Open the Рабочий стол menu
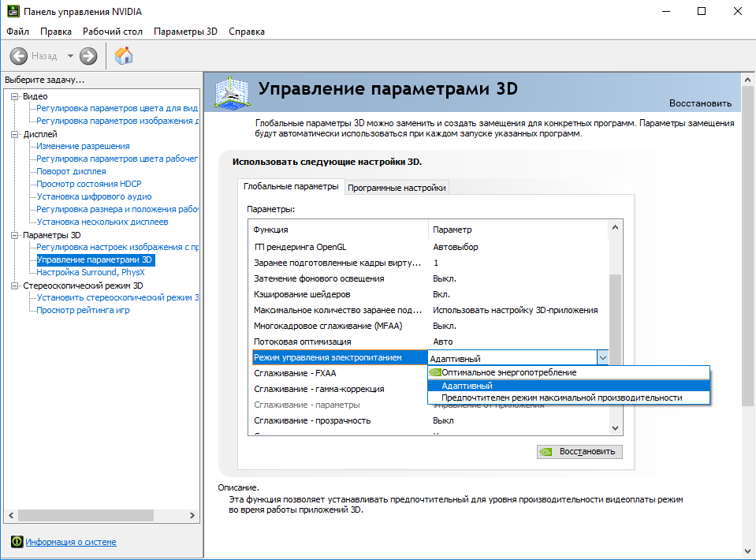Viewport: 756px width, 560px height. 113,32
